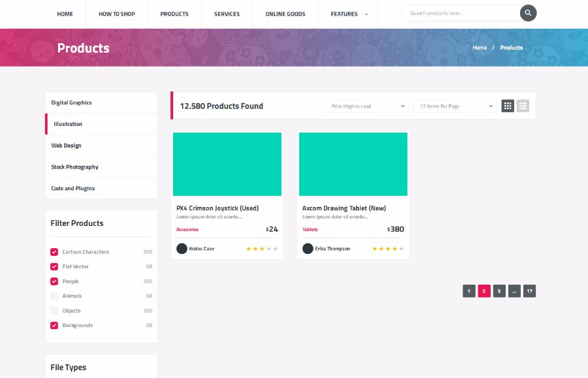Click the $380 price
Screen dimensions: 588x378
tap(396, 229)
